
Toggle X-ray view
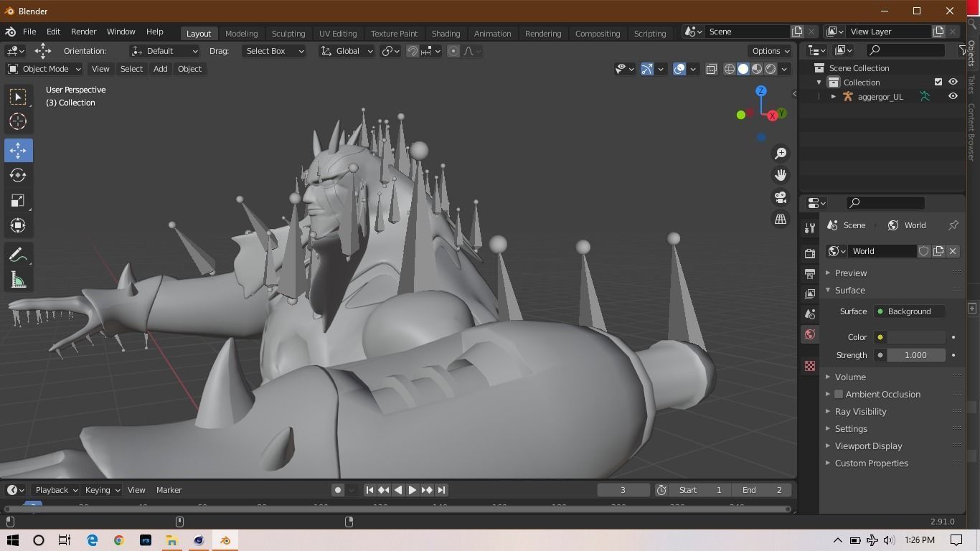[711, 69]
